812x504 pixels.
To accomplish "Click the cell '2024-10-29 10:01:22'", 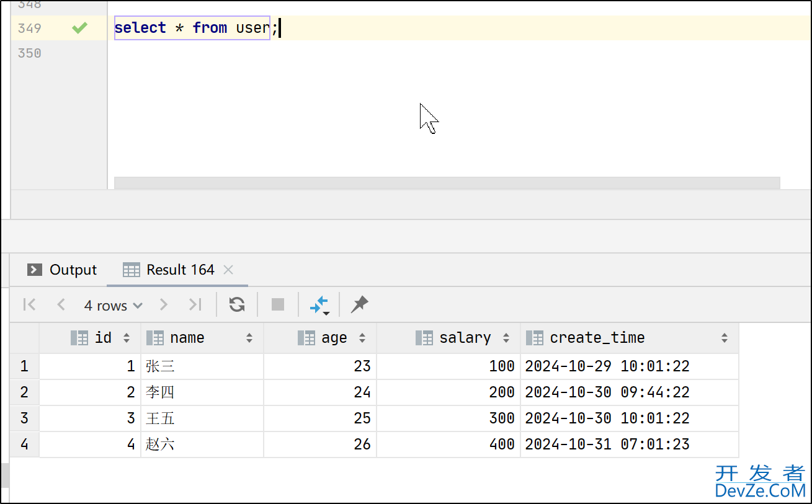I will 630,366.
